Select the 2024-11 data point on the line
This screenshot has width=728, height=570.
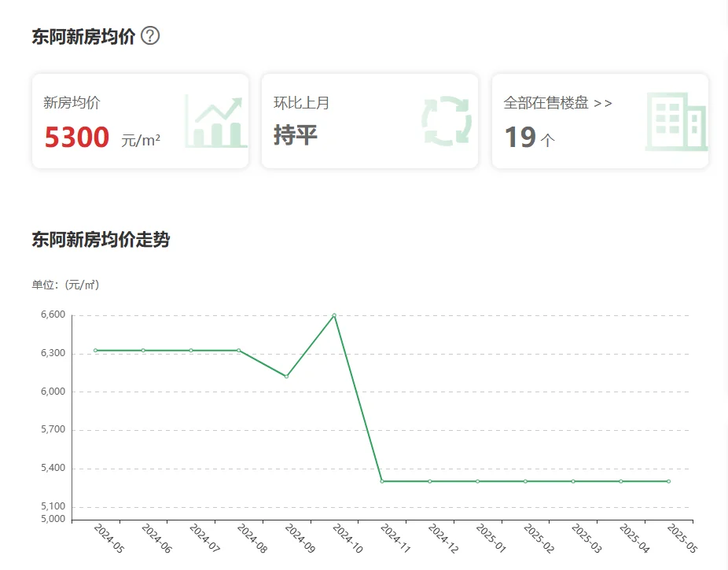tap(382, 481)
